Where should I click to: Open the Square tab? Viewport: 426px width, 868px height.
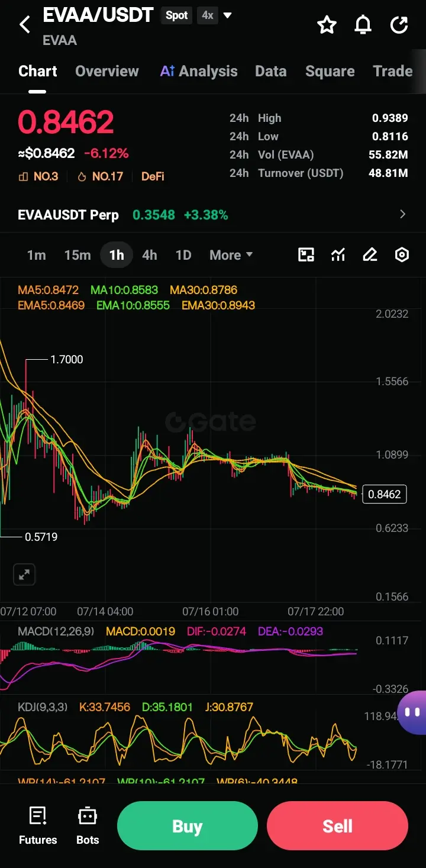(x=330, y=72)
